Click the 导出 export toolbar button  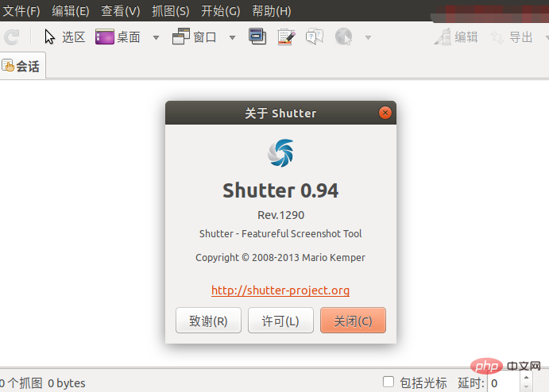tap(512, 37)
